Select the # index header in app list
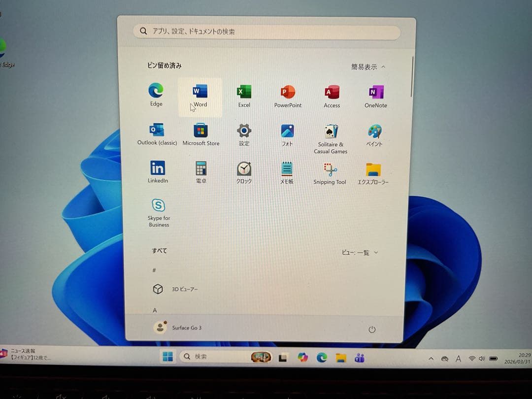The height and width of the screenshot is (399, 532). click(x=154, y=270)
